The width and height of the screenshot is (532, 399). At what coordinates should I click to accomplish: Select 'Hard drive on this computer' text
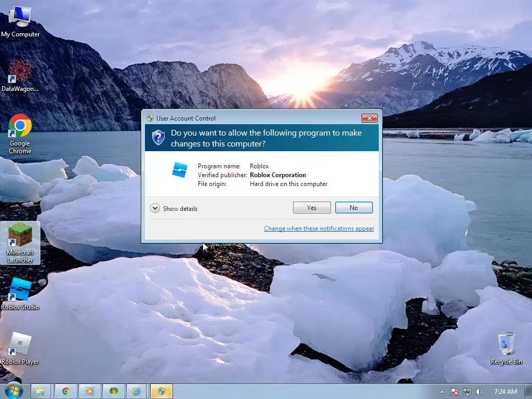[288, 184]
